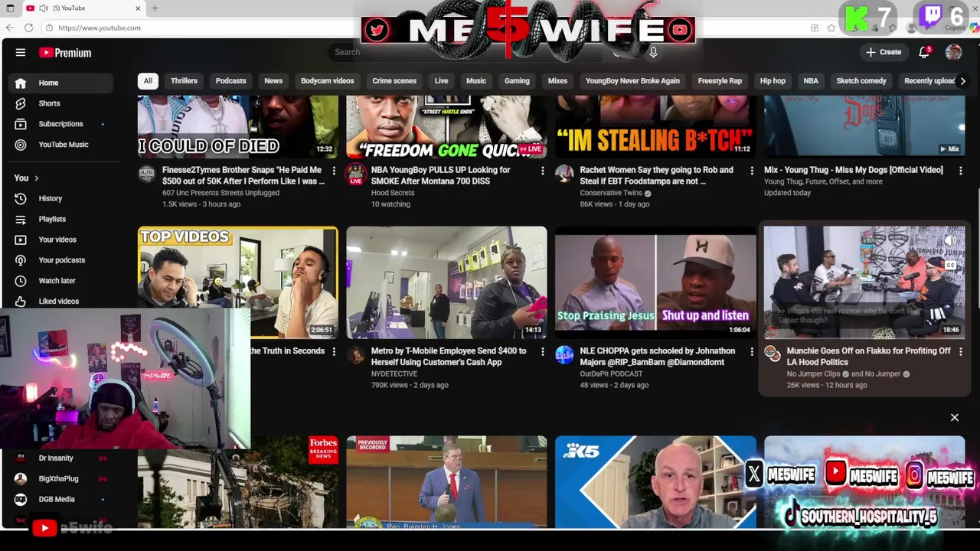Select the Sketch comedy chip

pyautogui.click(x=861, y=80)
